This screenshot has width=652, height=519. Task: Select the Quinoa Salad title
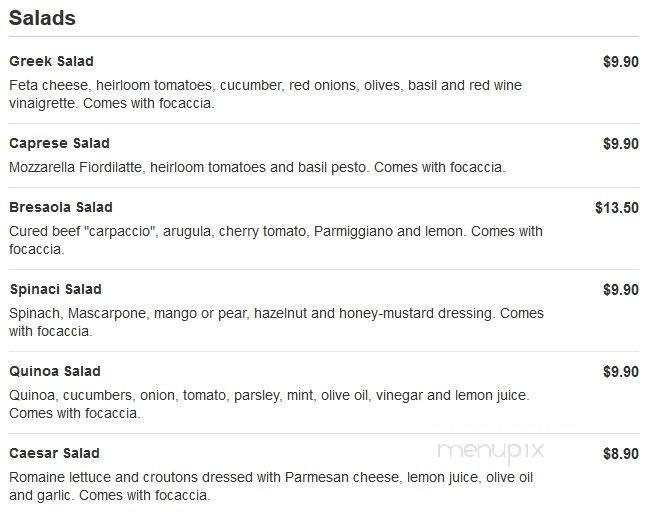click(55, 372)
